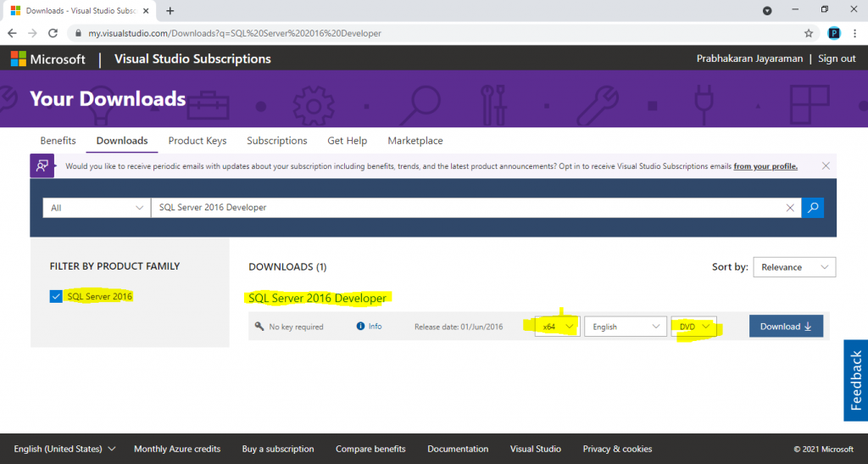Open Privacy & cookies footer link

(617, 449)
